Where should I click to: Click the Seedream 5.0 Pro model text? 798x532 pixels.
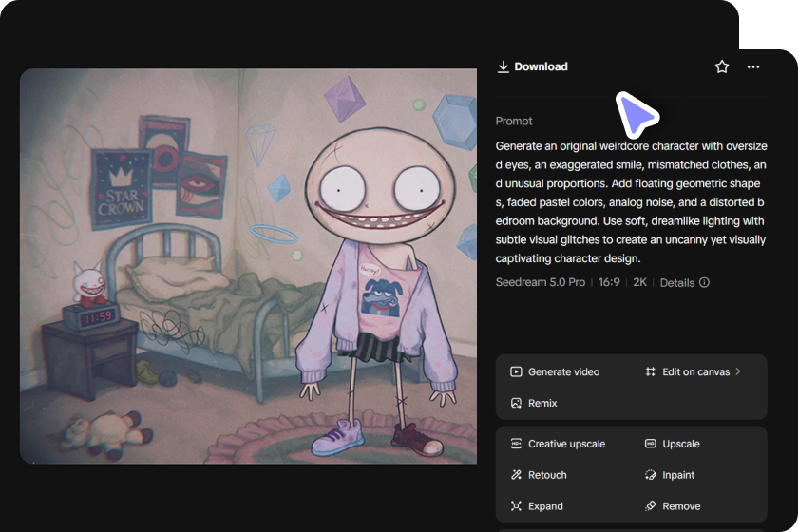pos(540,282)
